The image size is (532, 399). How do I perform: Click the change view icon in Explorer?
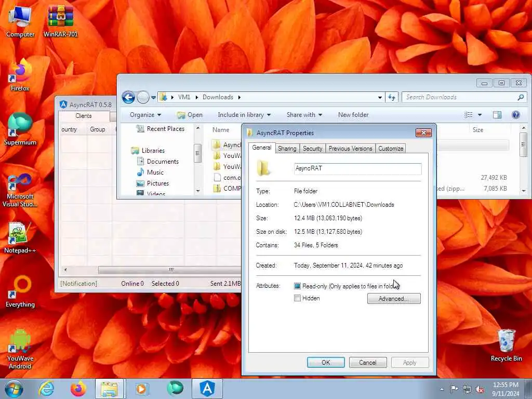tap(469, 115)
